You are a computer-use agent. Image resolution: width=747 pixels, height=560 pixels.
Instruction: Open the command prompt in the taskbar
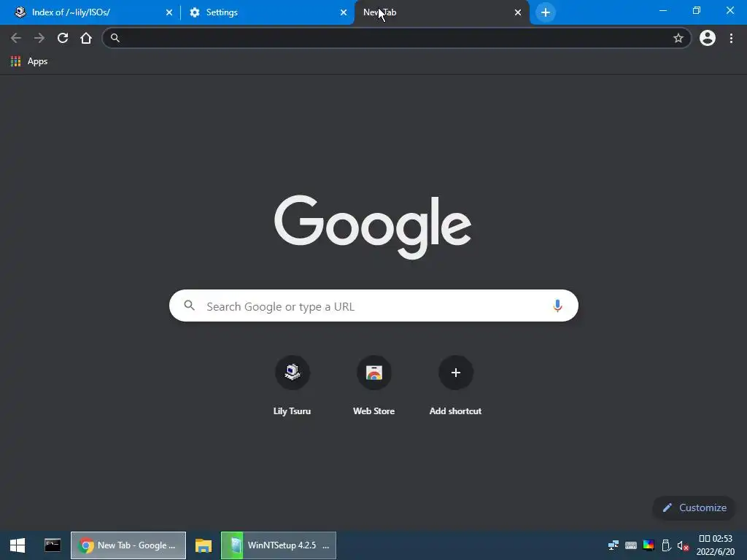click(x=53, y=545)
